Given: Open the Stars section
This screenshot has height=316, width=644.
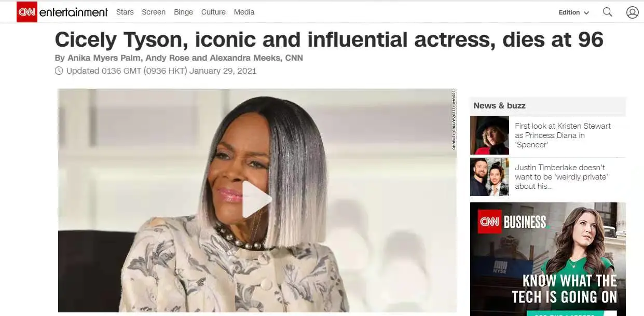Looking at the screenshot, I should [x=125, y=12].
